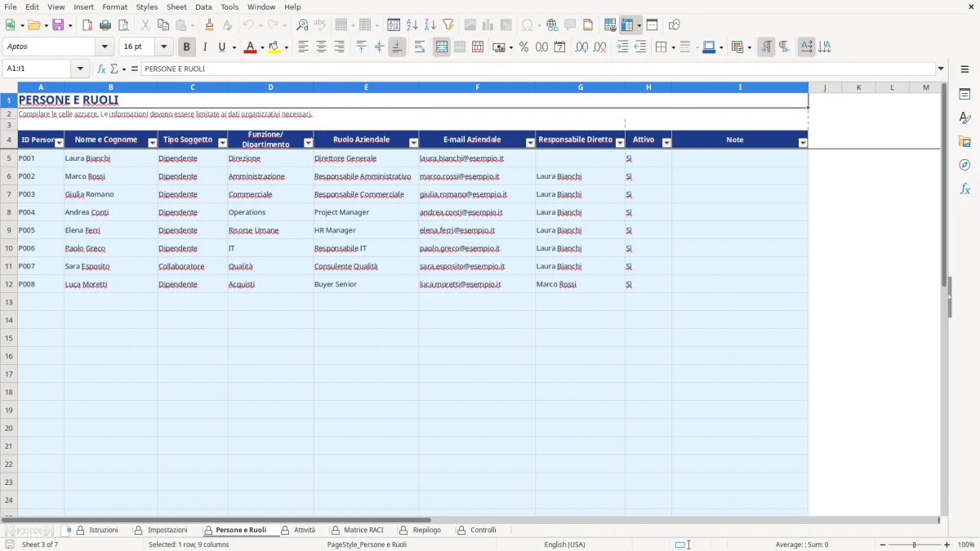Open the sidebar Properties panel

tap(964, 94)
